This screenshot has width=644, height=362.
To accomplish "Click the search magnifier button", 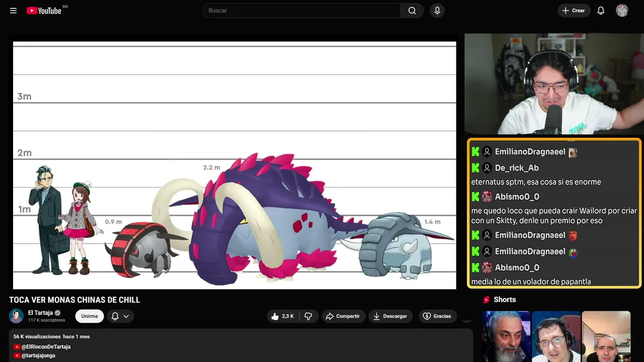I will 412,11.
